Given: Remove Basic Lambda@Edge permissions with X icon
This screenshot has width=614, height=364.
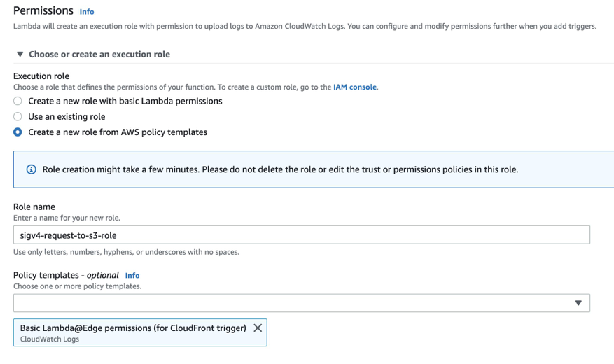Looking at the screenshot, I should pos(258,328).
